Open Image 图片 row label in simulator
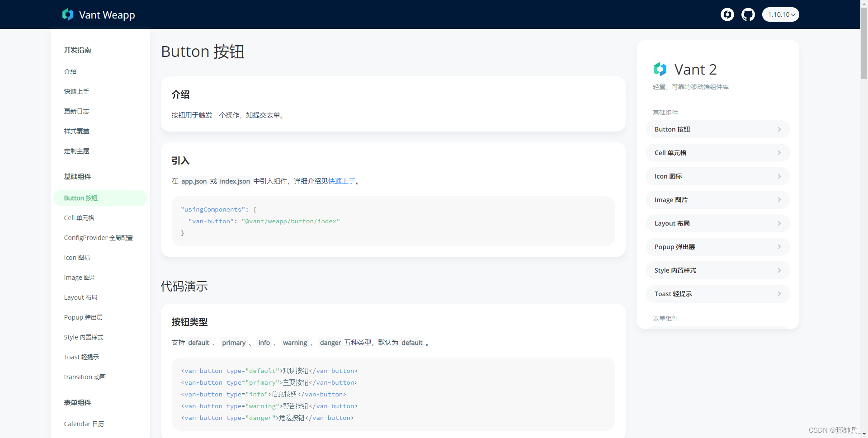The height and width of the screenshot is (438, 868). pos(671,200)
